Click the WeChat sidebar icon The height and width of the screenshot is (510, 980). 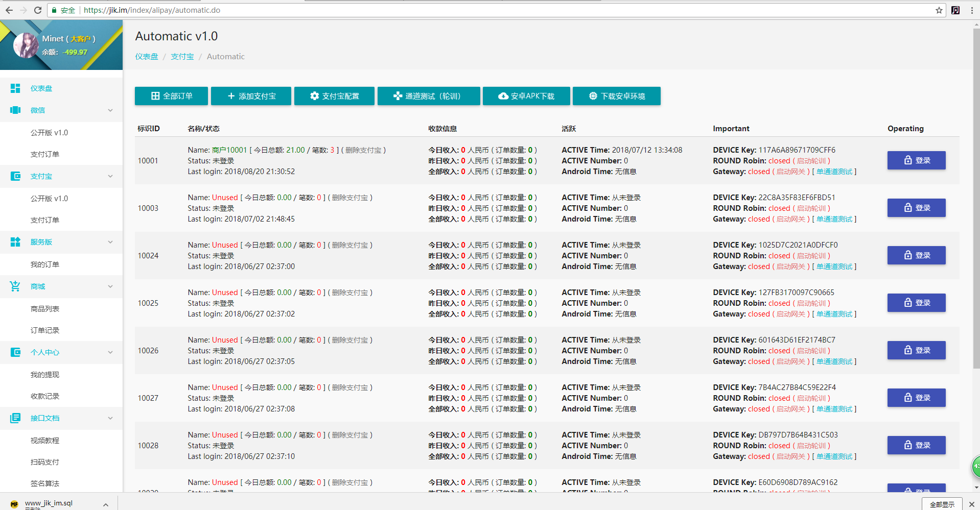click(15, 110)
